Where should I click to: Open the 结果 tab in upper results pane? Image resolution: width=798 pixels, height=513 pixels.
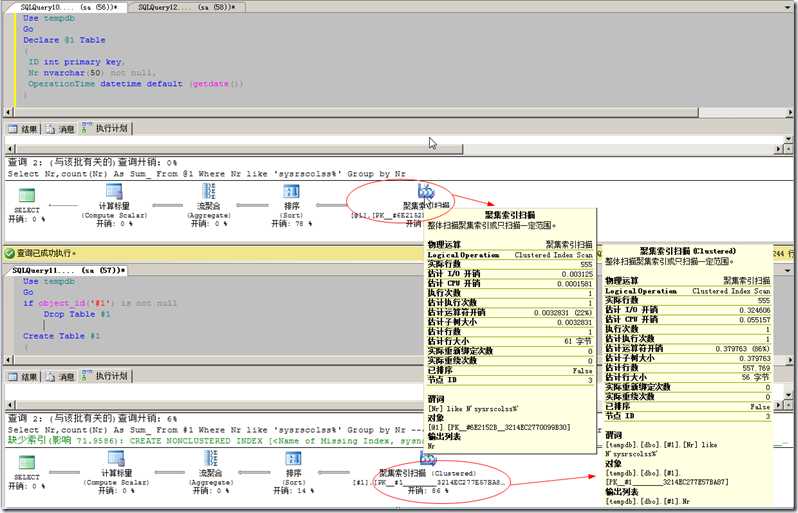pos(24,129)
